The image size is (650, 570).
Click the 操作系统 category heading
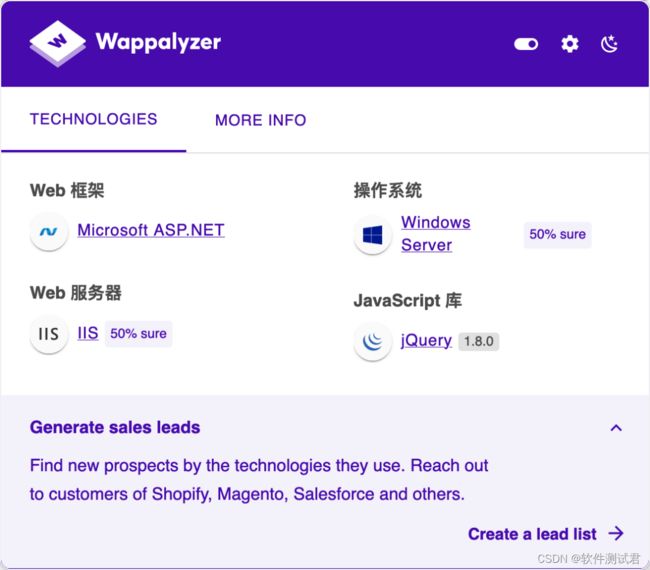[388, 191]
